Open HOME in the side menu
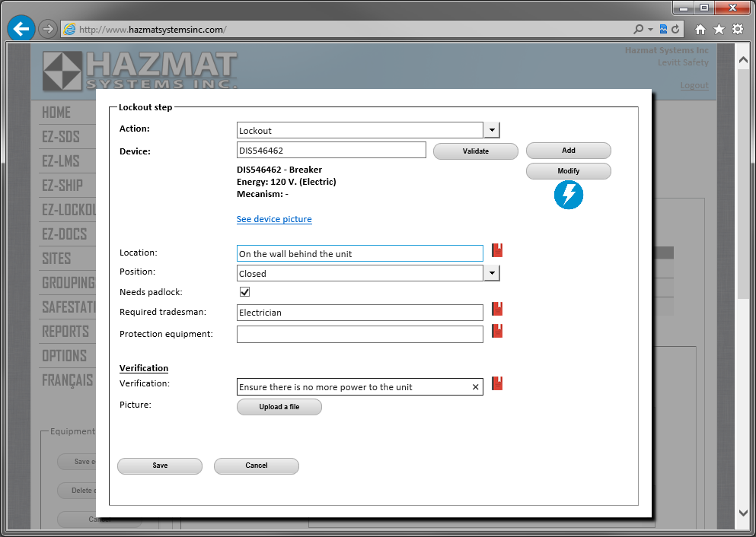 [56, 113]
